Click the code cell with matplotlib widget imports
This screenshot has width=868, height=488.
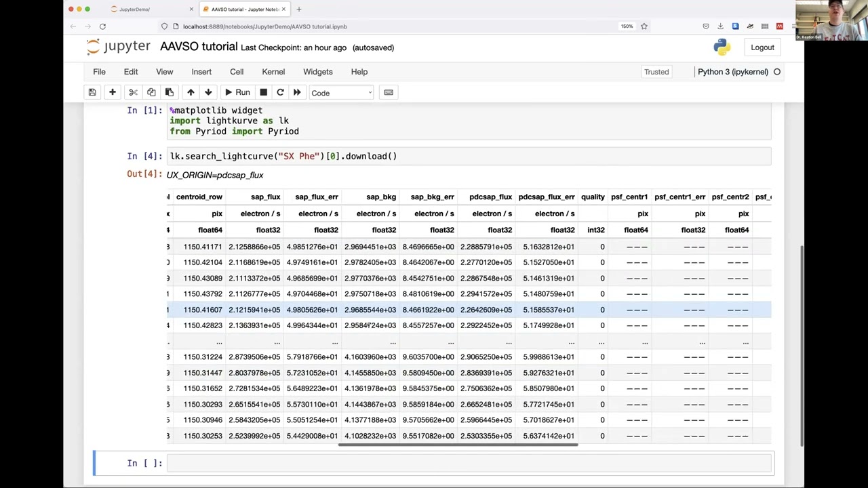(469, 121)
